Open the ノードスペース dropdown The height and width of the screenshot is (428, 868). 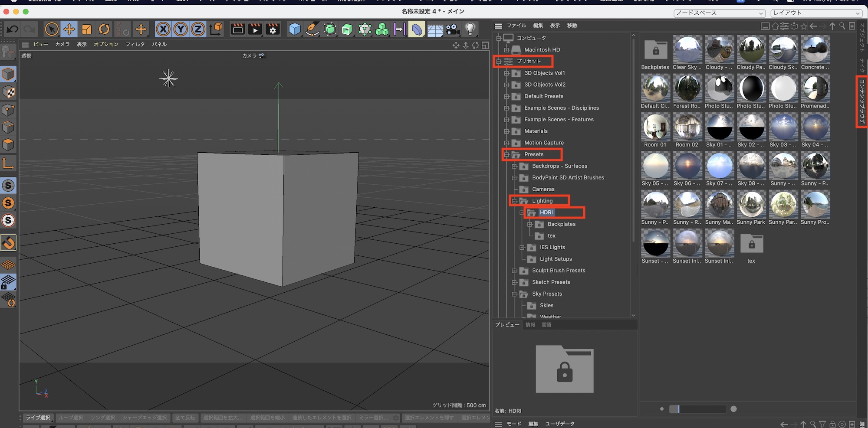pyautogui.click(x=719, y=13)
